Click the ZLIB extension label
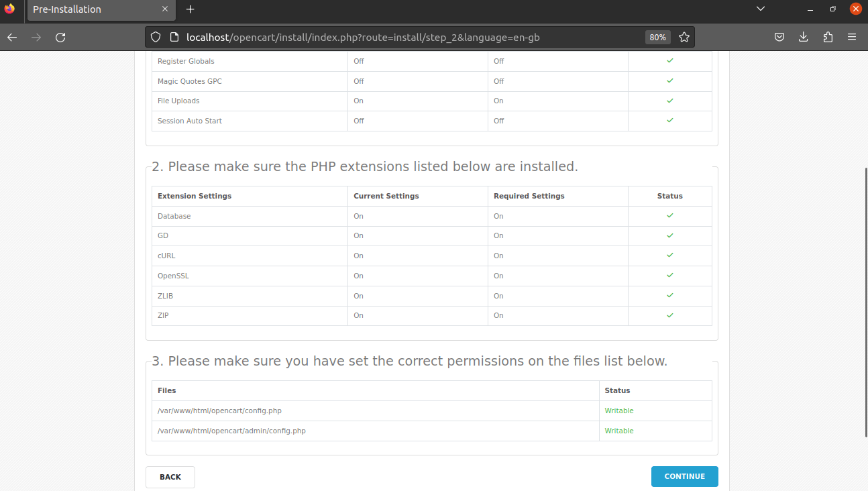The image size is (868, 491). point(166,296)
